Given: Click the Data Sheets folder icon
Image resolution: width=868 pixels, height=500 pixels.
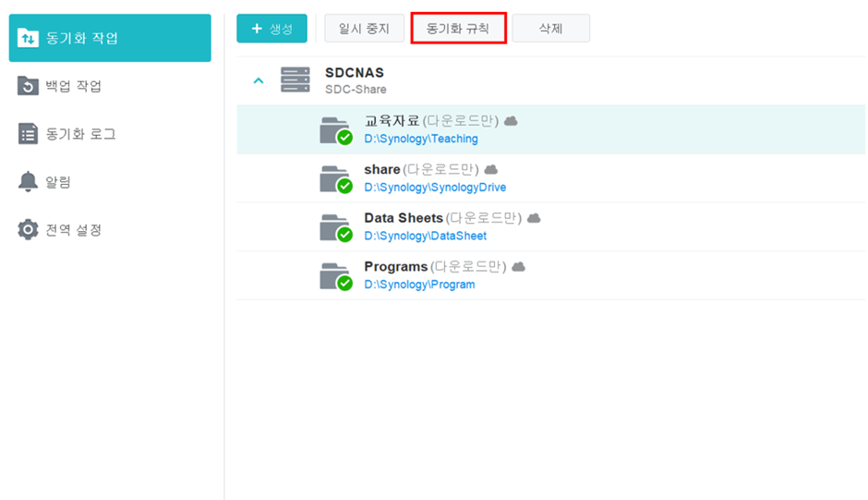Looking at the screenshot, I should tap(333, 226).
